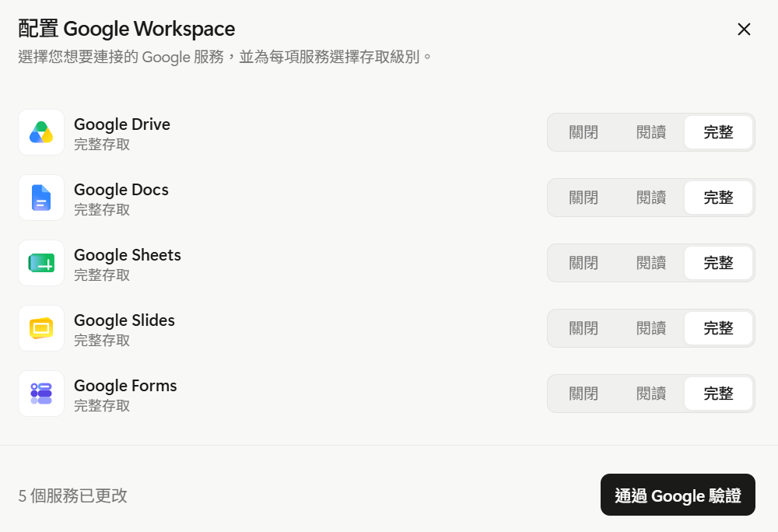This screenshot has width=778, height=532.
Task: Click the Google Slides icon
Action: [x=41, y=329]
